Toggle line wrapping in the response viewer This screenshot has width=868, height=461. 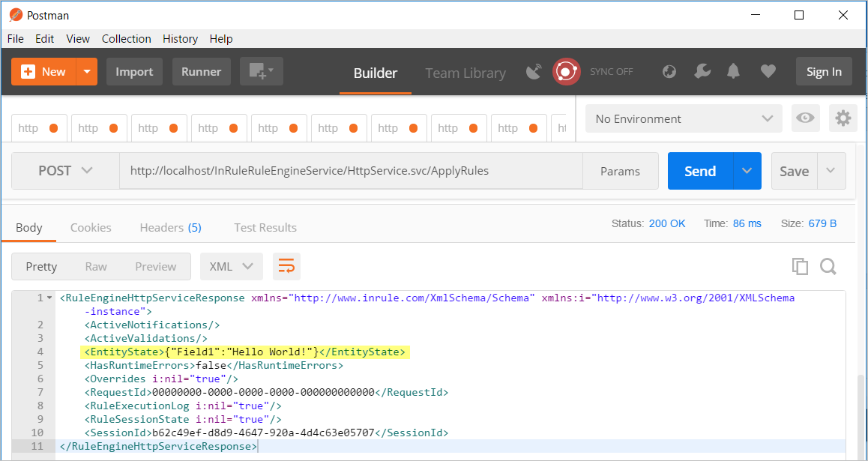click(x=286, y=266)
